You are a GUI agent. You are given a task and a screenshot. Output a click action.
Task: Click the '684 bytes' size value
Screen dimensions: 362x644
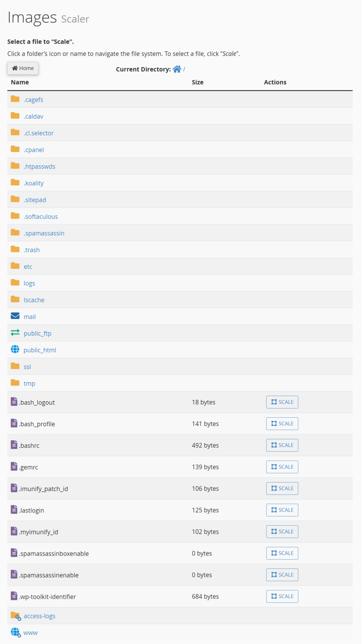click(205, 597)
